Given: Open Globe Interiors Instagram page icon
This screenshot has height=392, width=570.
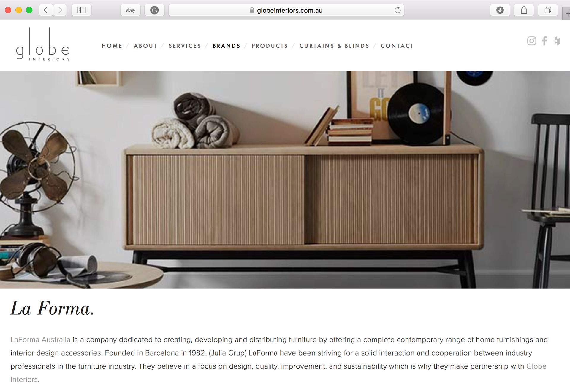Looking at the screenshot, I should click(531, 41).
